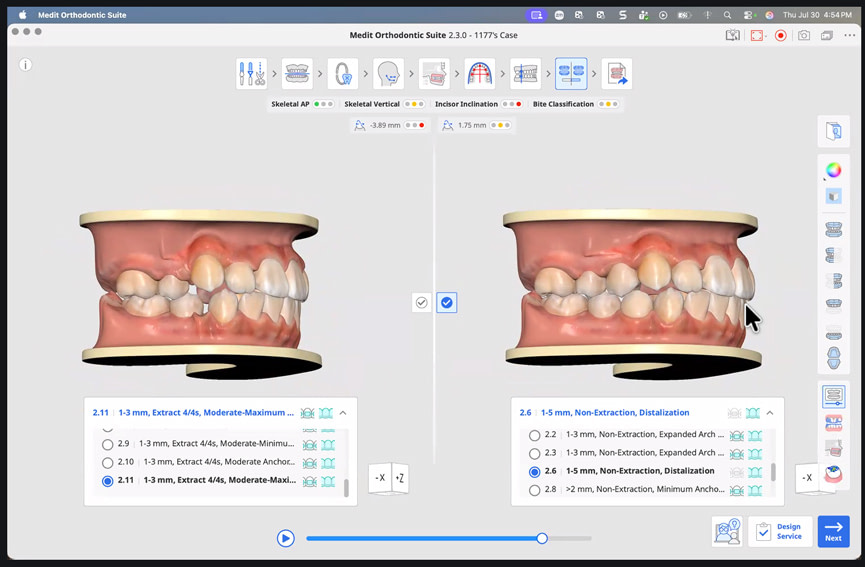Click the info icon at top left

(x=25, y=65)
